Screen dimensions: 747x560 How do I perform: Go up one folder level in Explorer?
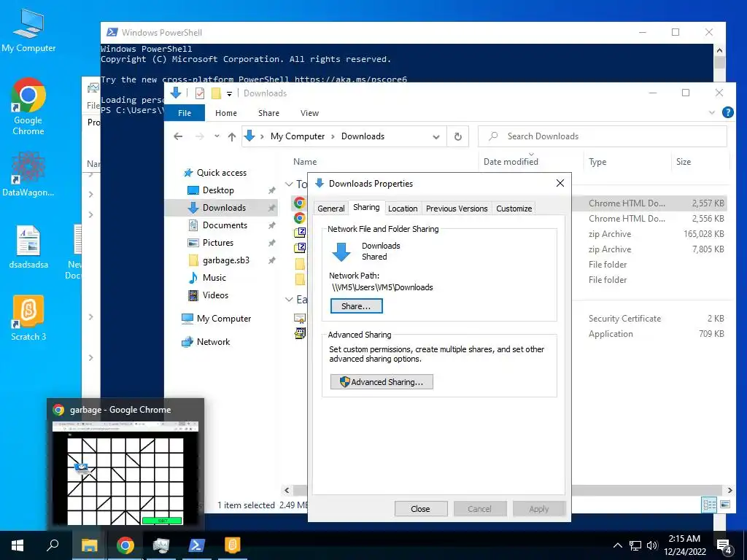231,136
